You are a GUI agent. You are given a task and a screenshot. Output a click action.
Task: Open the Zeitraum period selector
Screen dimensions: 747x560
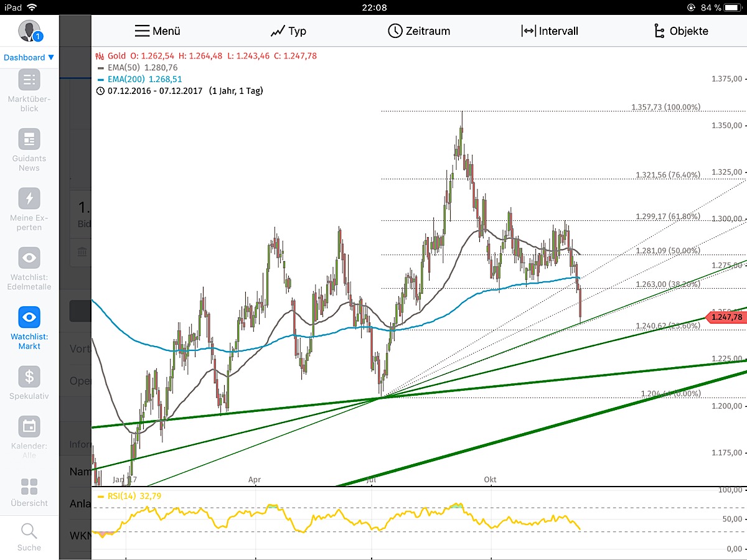[x=419, y=30]
